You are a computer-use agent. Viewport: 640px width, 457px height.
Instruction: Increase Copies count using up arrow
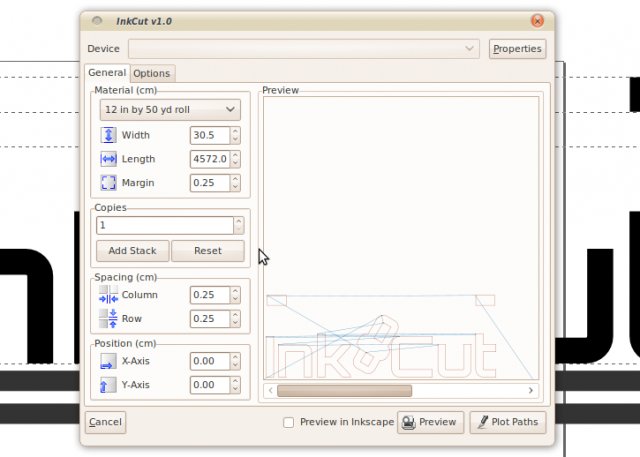tap(239, 221)
